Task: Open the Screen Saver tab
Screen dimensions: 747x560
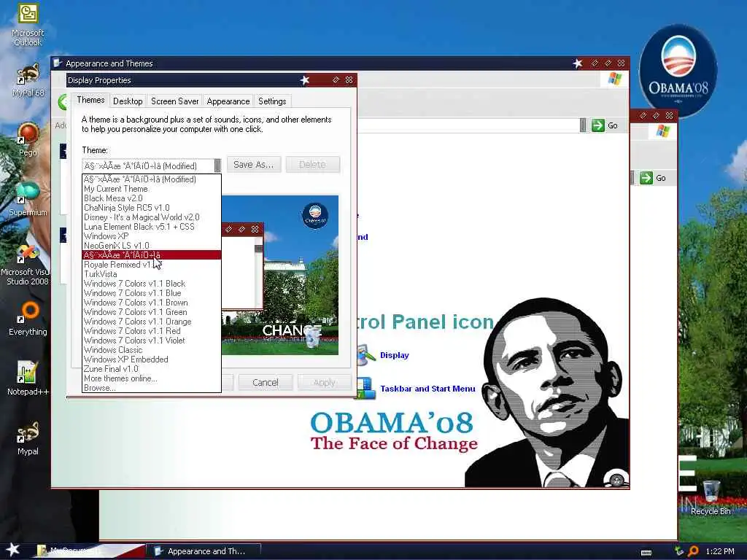Action: 174,101
